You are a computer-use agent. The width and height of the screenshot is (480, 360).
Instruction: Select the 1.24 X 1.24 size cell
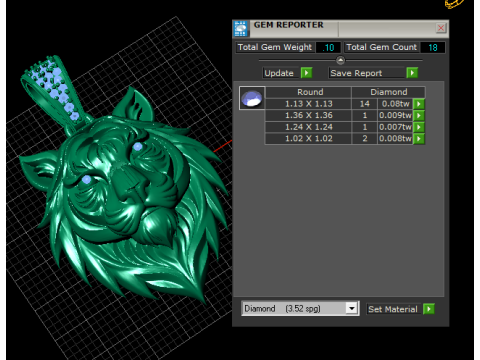pos(308,127)
